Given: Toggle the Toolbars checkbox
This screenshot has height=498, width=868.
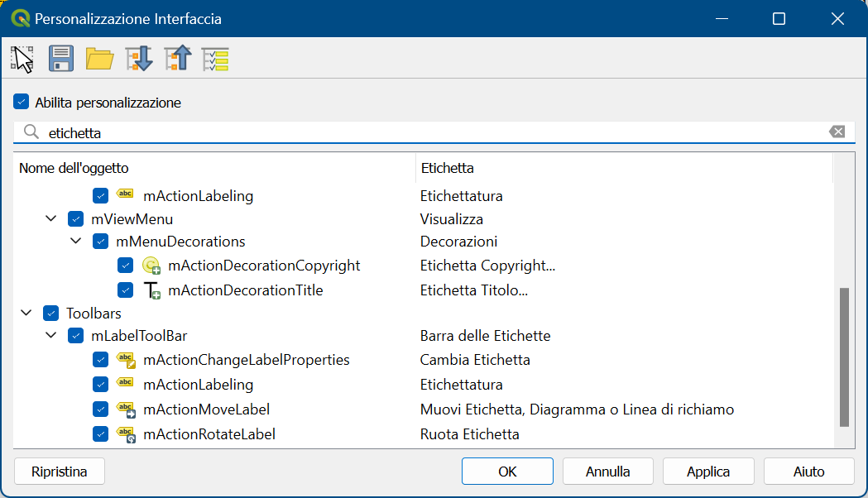Looking at the screenshot, I should [x=51, y=314].
